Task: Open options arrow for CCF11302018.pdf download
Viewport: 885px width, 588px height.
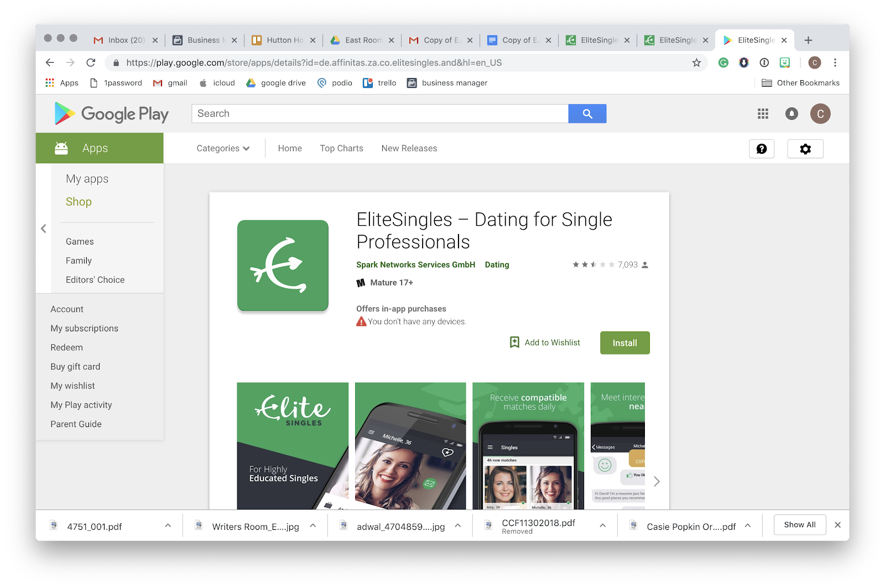Action: [x=603, y=525]
